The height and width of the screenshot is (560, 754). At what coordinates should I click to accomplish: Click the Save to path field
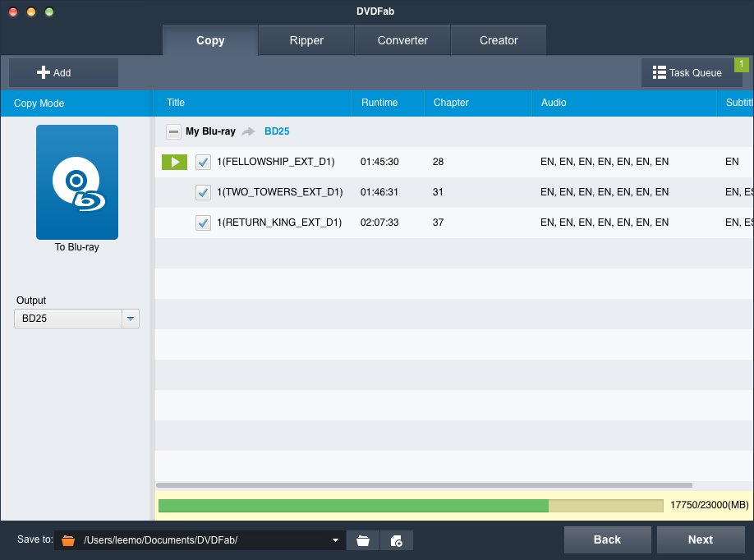(200, 540)
